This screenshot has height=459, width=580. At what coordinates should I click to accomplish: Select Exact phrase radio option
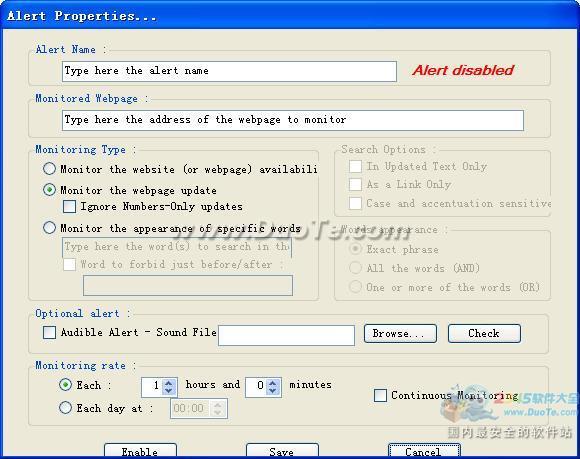[x=355, y=249]
